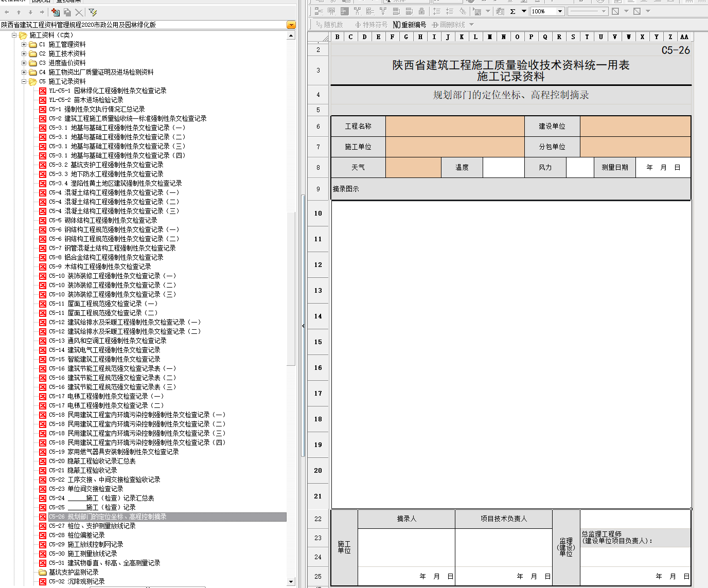Open C5-9 木结构工程强制性条文检查记录

tap(100, 266)
